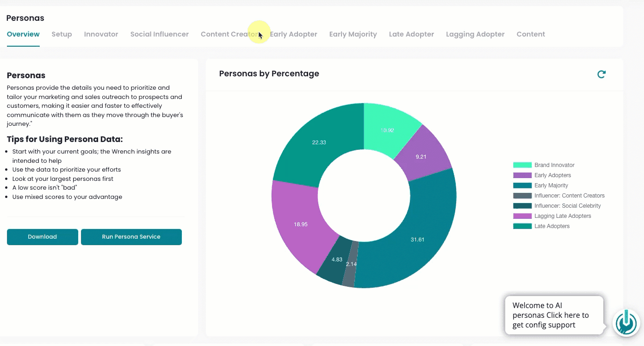Switch to the Setup tab
Viewport: 644px width, 346px height.
tap(62, 34)
